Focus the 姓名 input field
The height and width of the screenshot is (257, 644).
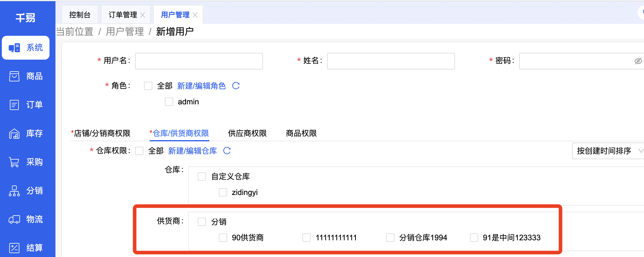click(391, 61)
